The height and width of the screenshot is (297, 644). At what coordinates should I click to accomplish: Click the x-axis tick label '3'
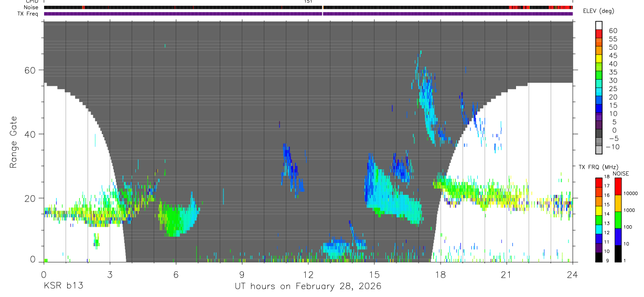tap(110, 274)
